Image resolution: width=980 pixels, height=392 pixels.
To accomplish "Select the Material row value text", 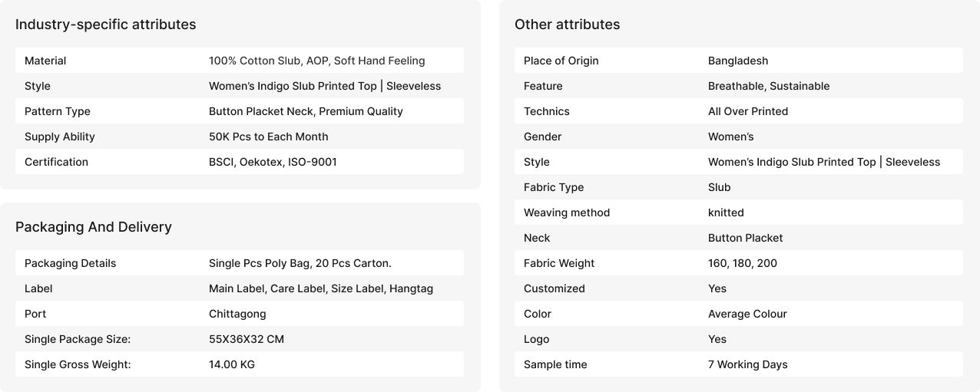I will click(x=316, y=61).
